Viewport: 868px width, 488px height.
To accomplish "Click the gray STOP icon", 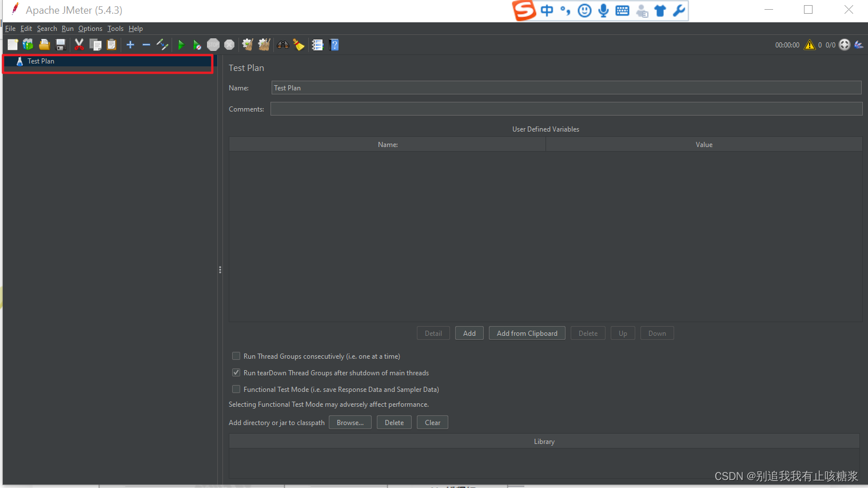I will 213,45.
